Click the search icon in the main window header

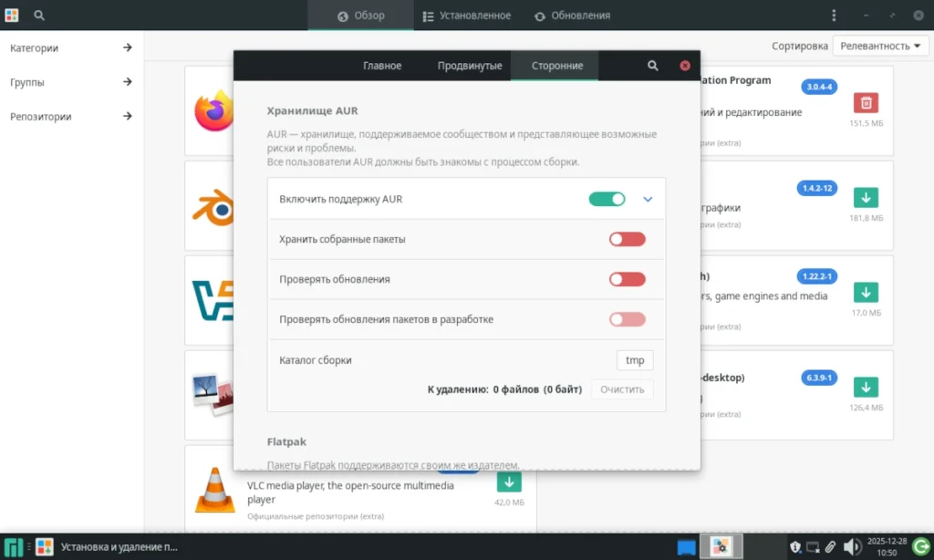pos(39,16)
